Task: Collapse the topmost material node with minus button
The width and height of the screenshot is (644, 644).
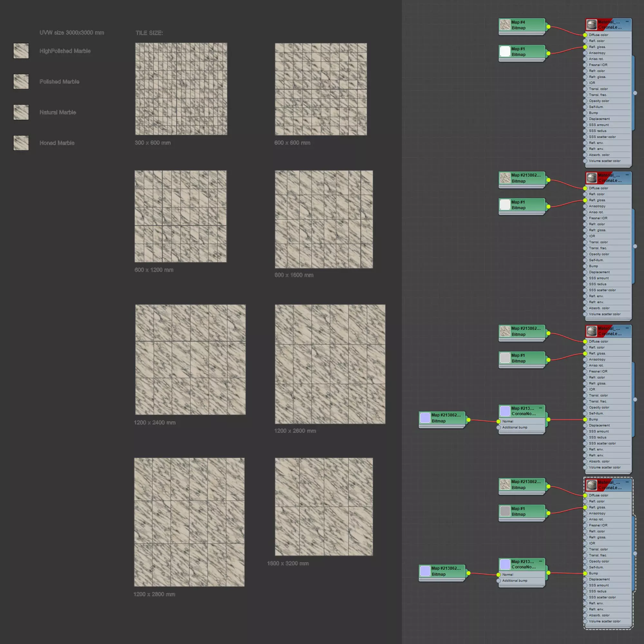Action: [627, 22]
